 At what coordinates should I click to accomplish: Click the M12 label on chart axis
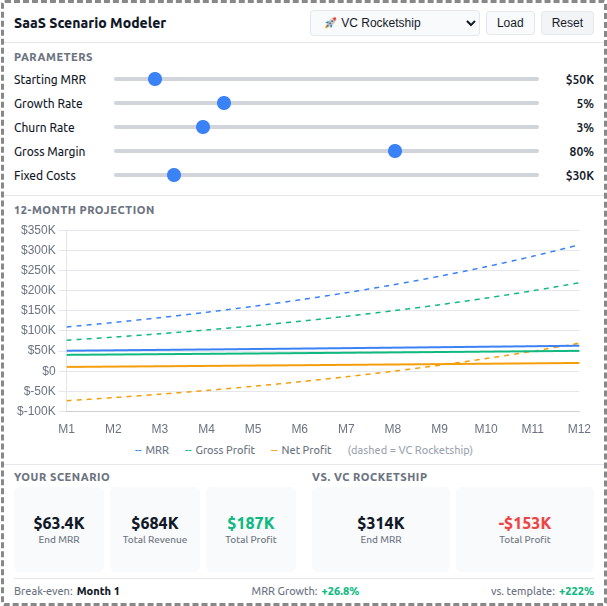[579, 428]
